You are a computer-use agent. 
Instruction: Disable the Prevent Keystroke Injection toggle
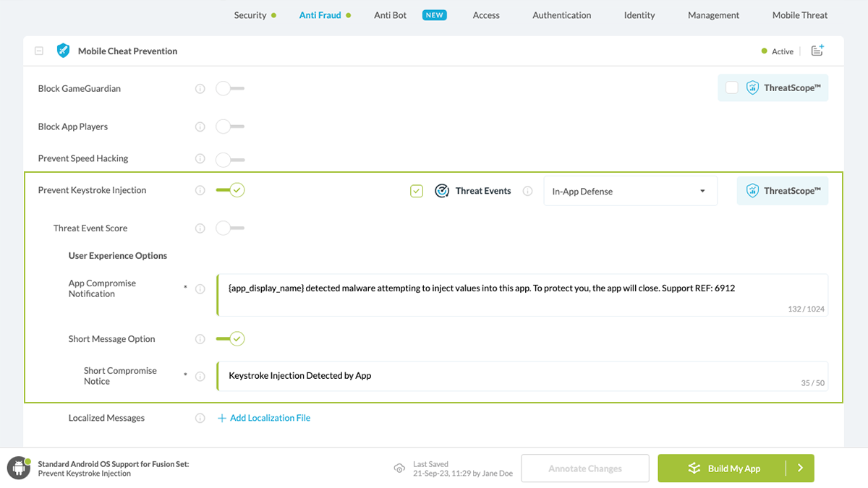coord(230,191)
